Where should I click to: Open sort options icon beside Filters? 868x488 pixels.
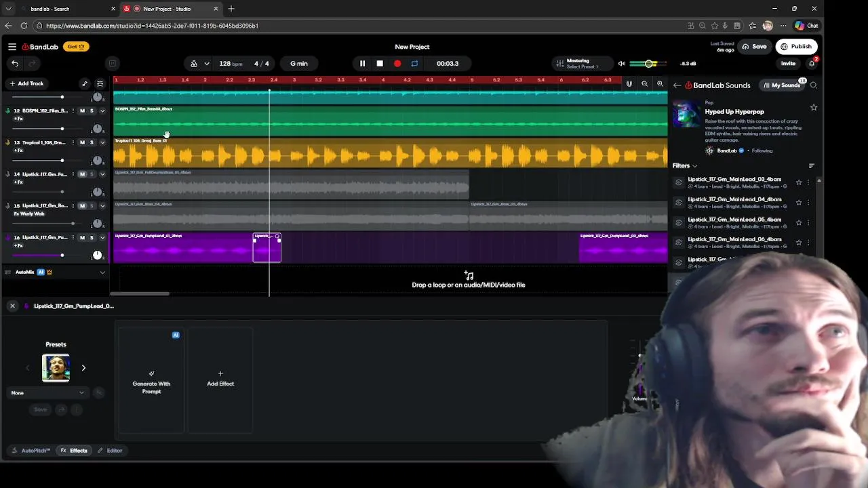[812, 165]
